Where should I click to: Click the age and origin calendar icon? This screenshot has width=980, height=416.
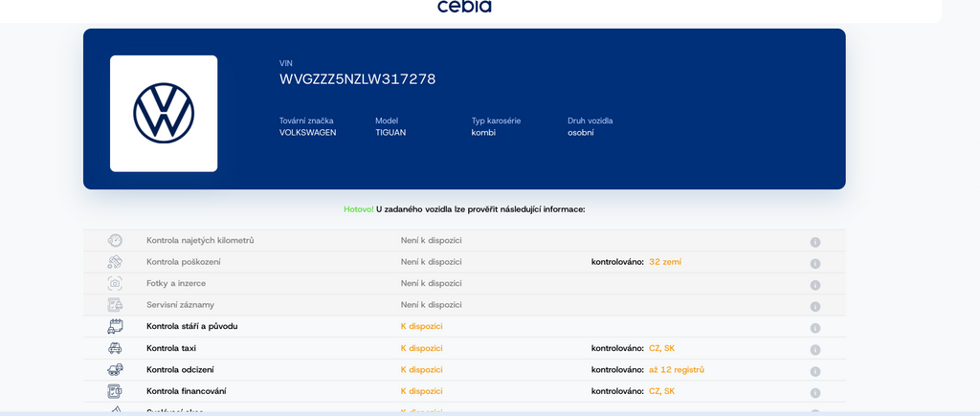click(115, 326)
